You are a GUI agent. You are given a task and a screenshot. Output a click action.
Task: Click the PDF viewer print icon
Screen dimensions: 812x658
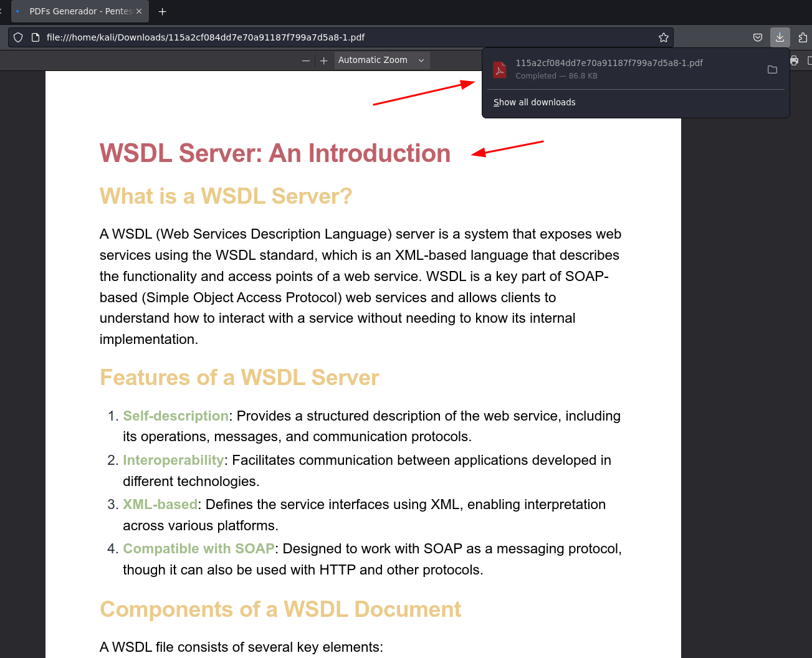[x=794, y=60]
